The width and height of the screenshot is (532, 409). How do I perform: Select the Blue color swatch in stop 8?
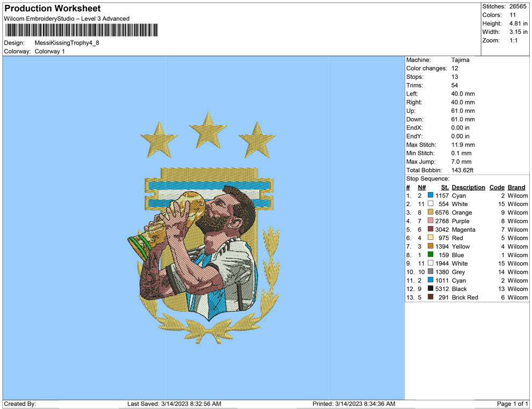430,255
